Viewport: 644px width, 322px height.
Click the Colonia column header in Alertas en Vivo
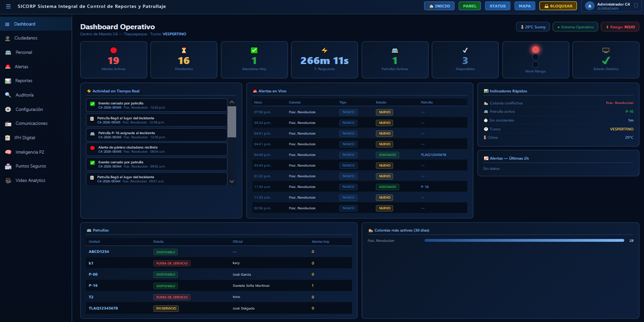click(x=294, y=102)
